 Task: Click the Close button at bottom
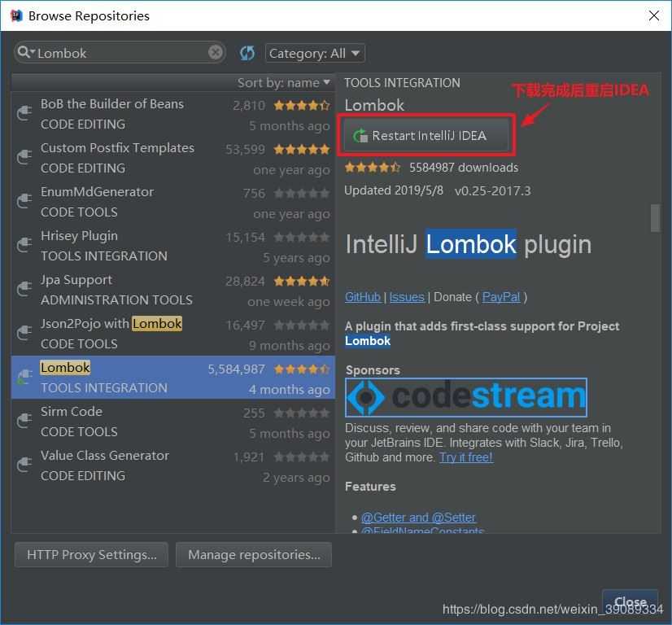[630, 602]
